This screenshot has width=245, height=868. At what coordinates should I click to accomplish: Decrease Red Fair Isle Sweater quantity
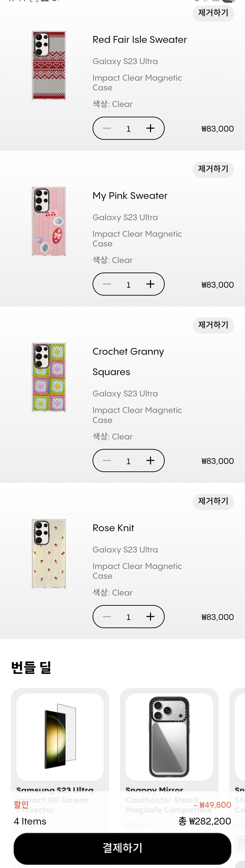[x=107, y=128]
